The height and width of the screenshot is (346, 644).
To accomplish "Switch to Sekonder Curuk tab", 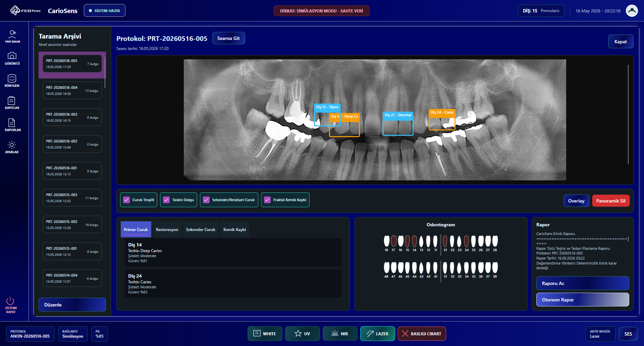I will pyautogui.click(x=201, y=230).
